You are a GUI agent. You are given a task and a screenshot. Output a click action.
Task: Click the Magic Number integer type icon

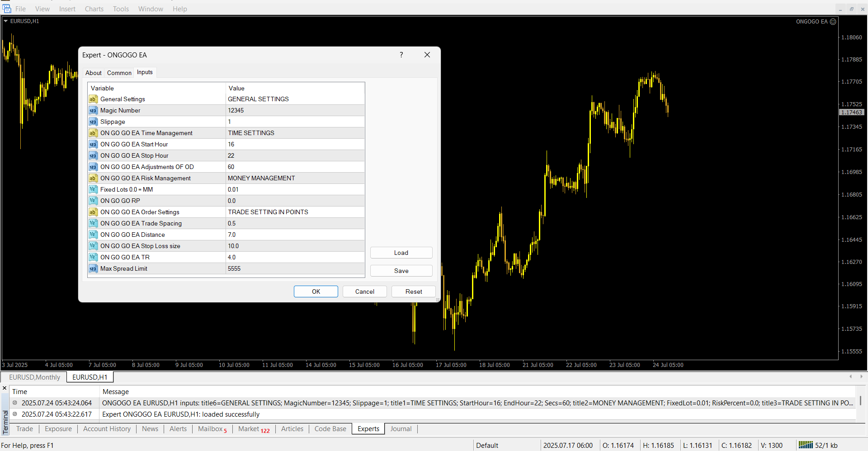[93, 111]
